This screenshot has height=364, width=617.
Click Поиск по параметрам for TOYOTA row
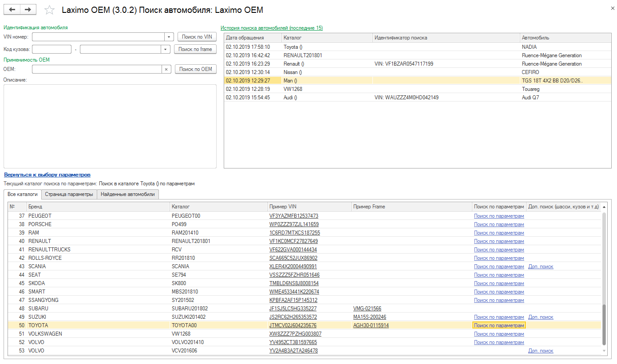(x=499, y=325)
